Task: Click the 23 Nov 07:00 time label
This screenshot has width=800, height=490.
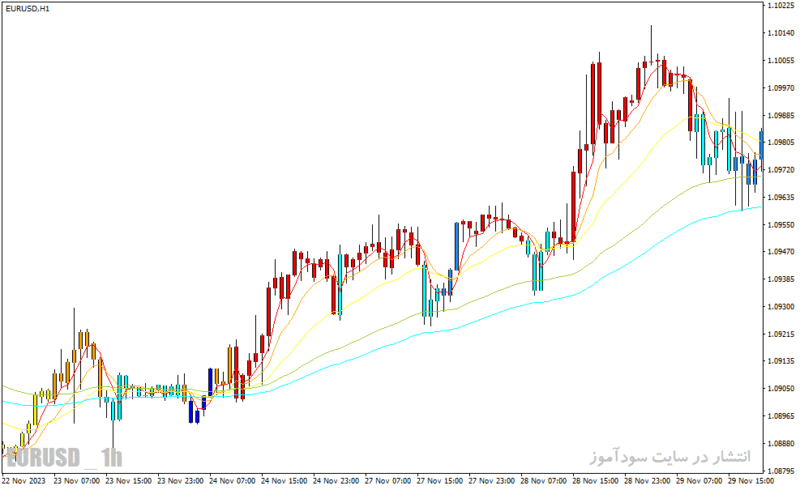Action: pyautogui.click(x=77, y=481)
